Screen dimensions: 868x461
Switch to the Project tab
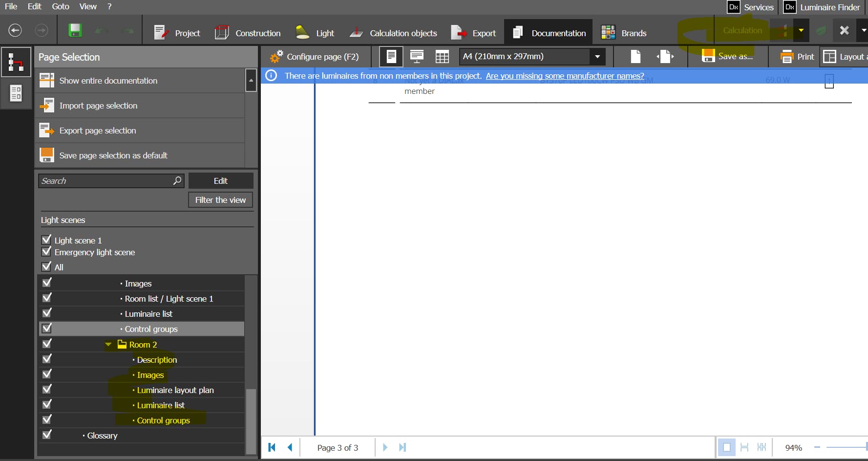[177, 33]
